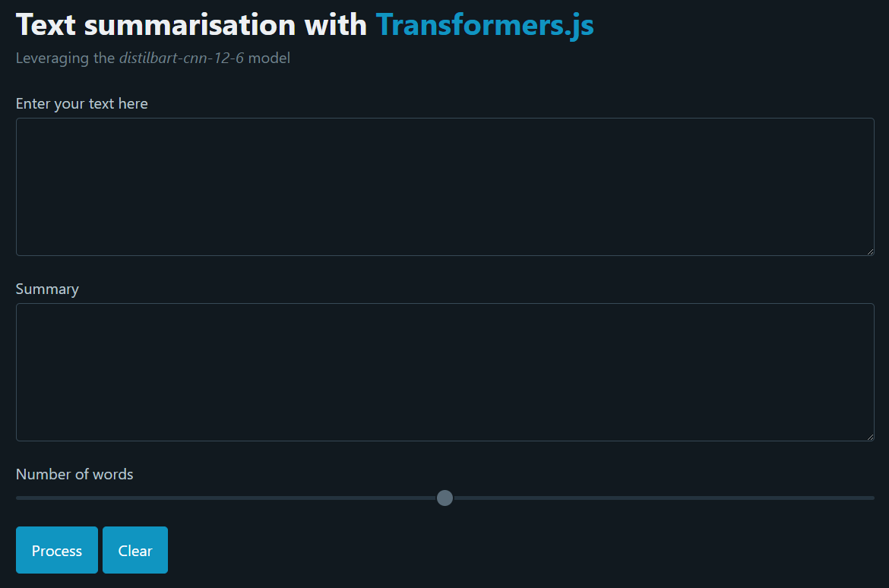Click the 'Enter your text here' label
889x588 pixels.
pyautogui.click(x=82, y=103)
